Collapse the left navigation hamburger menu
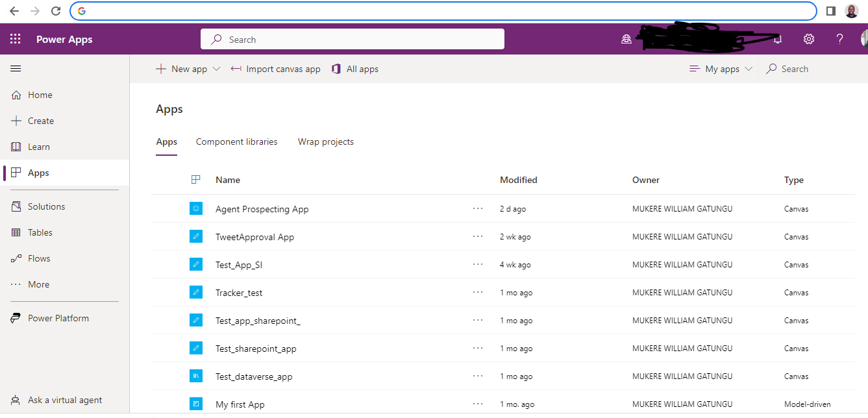The height and width of the screenshot is (418, 868). point(16,69)
